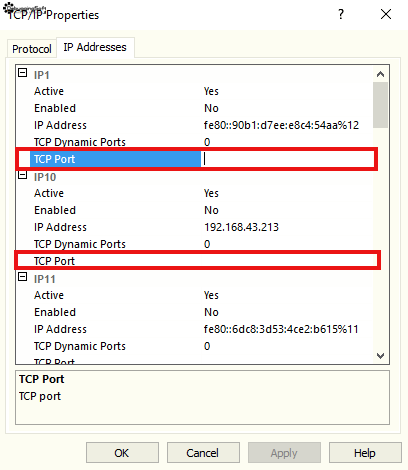Select the IP10 TCP Port value field
The height and width of the screenshot is (470, 408).
pyautogui.click(x=289, y=261)
